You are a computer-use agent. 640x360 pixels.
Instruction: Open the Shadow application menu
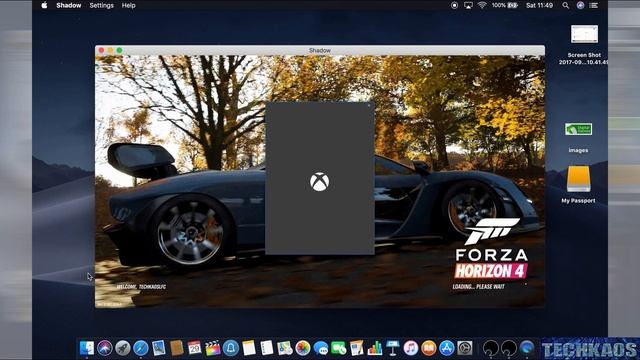(x=69, y=5)
